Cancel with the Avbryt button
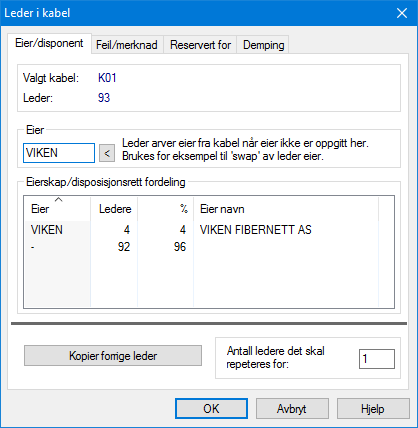The image size is (418, 428). coord(292,409)
